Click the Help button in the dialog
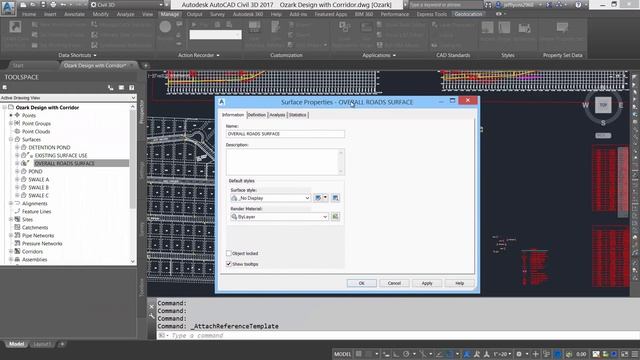This screenshot has height=360, width=640. tap(460, 283)
